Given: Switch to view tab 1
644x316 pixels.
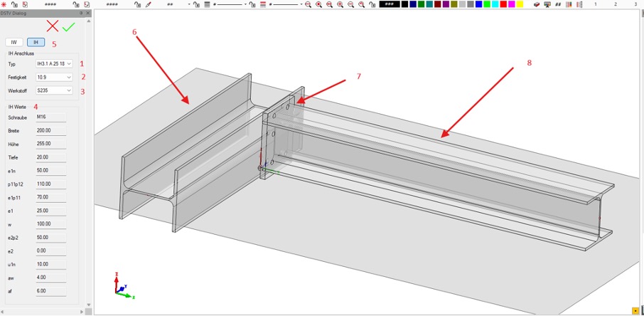Looking at the screenshot, I should [596, 4].
